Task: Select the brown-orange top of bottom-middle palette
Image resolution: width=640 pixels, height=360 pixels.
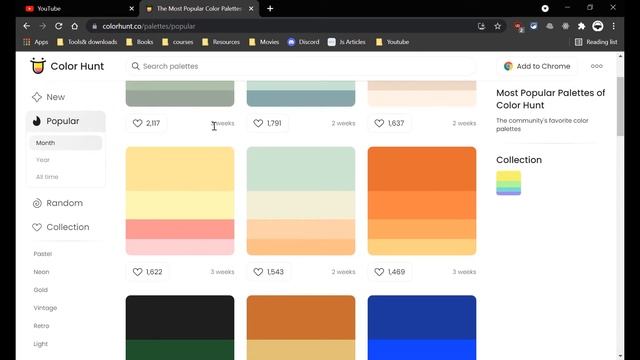Action: tap(301, 318)
